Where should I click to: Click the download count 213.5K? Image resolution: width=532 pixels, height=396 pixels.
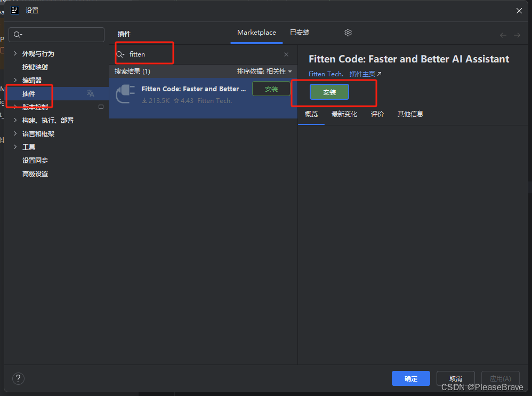click(x=156, y=101)
